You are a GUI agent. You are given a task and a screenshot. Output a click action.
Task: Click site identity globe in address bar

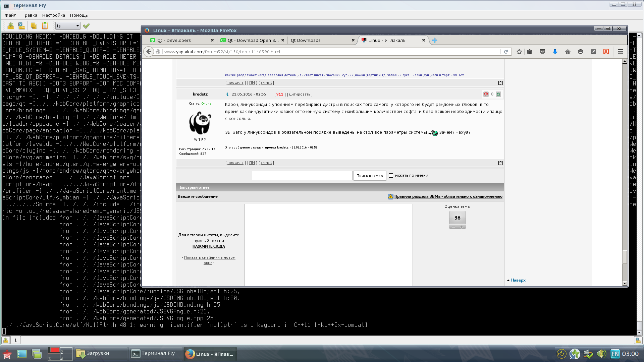click(158, 52)
